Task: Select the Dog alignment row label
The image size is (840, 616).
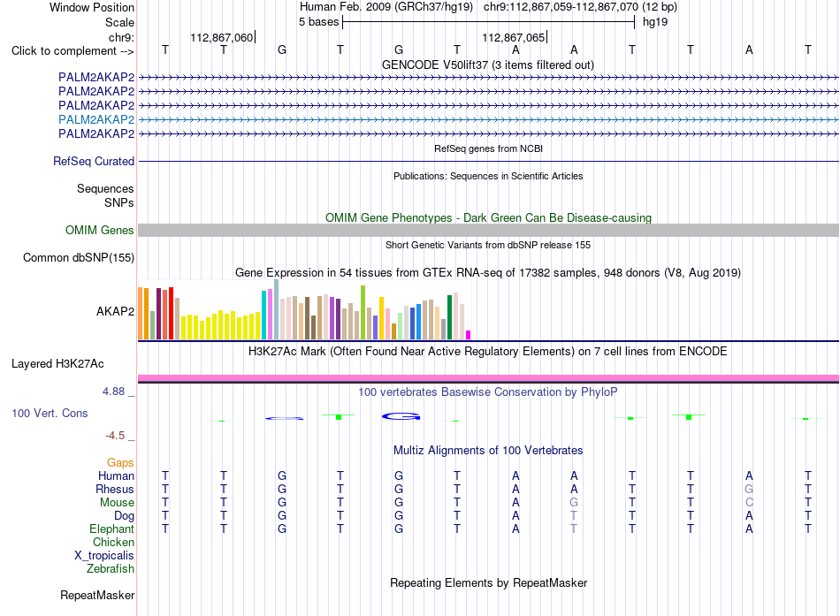Action: (x=125, y=516)
